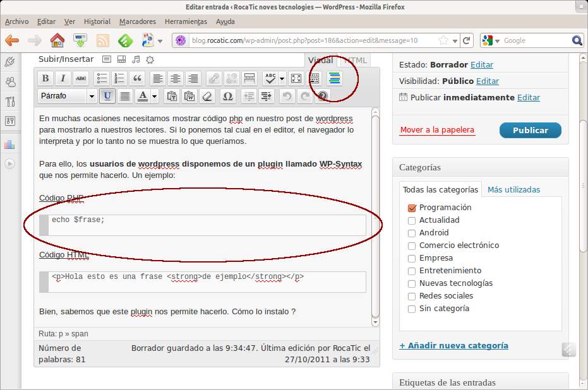588x390 pixels.
Task: Increase paragraph indent
Action: tap(267, 97)
